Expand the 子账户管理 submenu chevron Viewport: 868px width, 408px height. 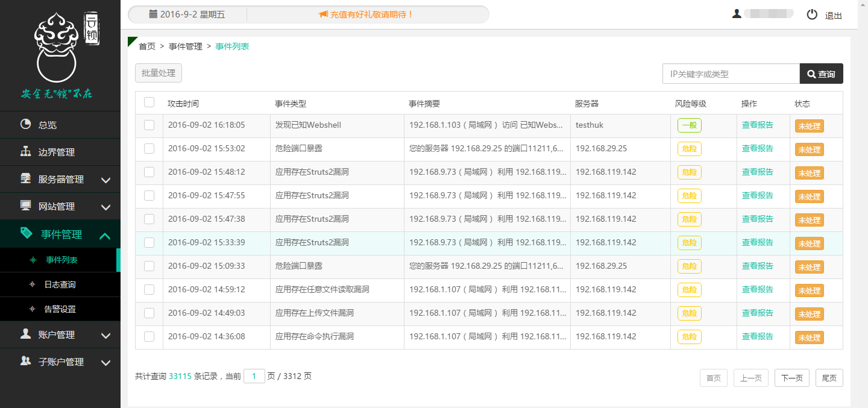pyautogui.click(x=105, y=362)
